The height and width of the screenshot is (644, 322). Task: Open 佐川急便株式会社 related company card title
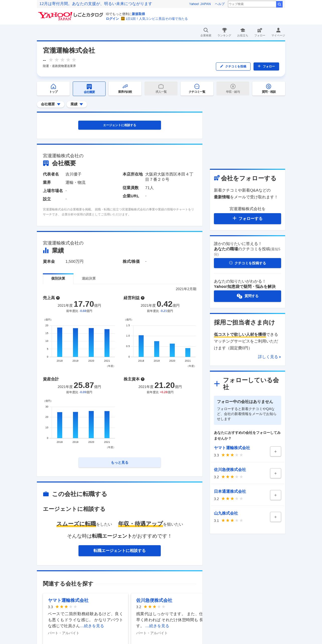tap(154, 600)
